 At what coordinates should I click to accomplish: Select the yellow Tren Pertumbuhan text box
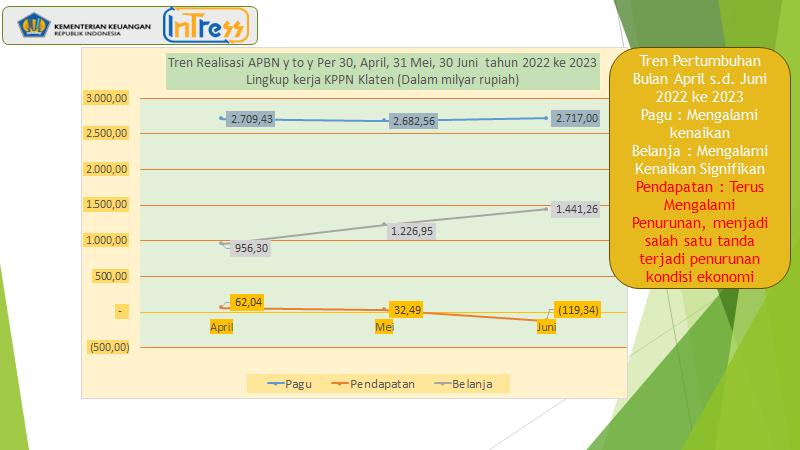coord(692,165)
